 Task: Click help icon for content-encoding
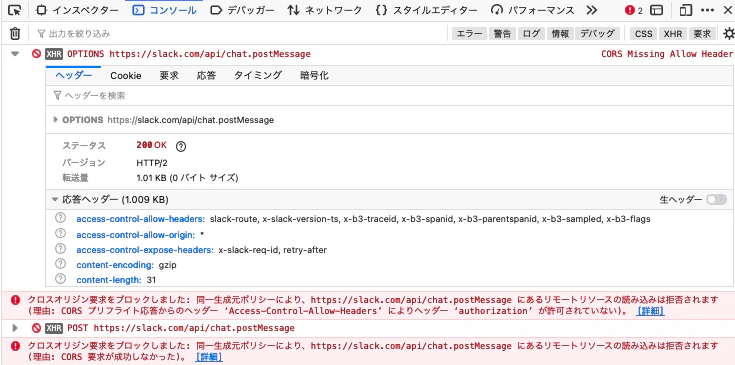tap(60, 264)
